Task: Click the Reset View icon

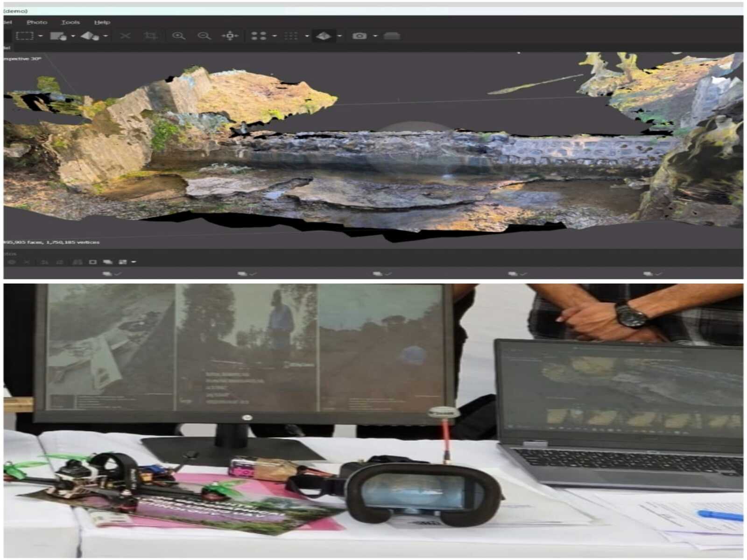Action: (230, 36)
